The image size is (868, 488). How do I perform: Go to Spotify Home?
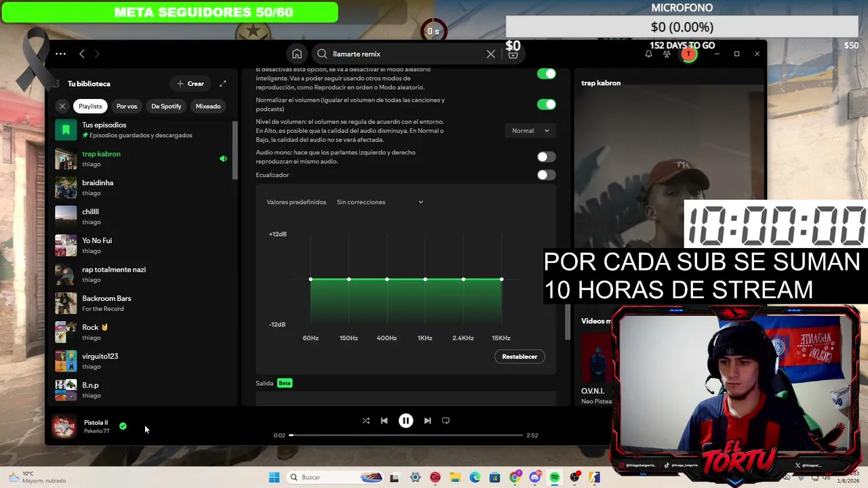pos(297,54)
